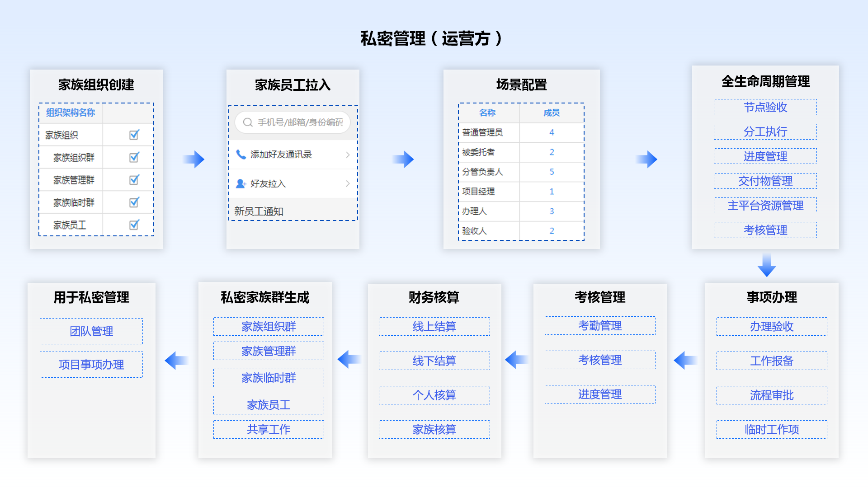Select the 成员 column header
The height and width of the screenshot is (488, 868).
tap(552, 113)
